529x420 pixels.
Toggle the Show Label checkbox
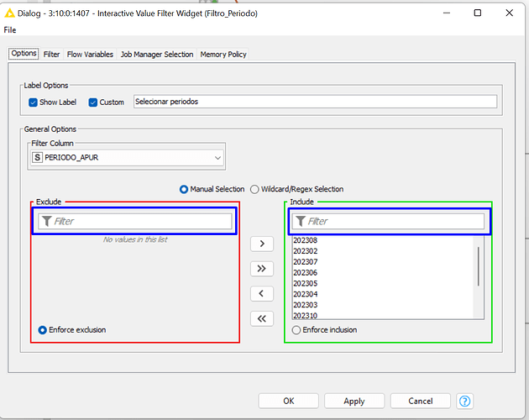click(33, 102)
